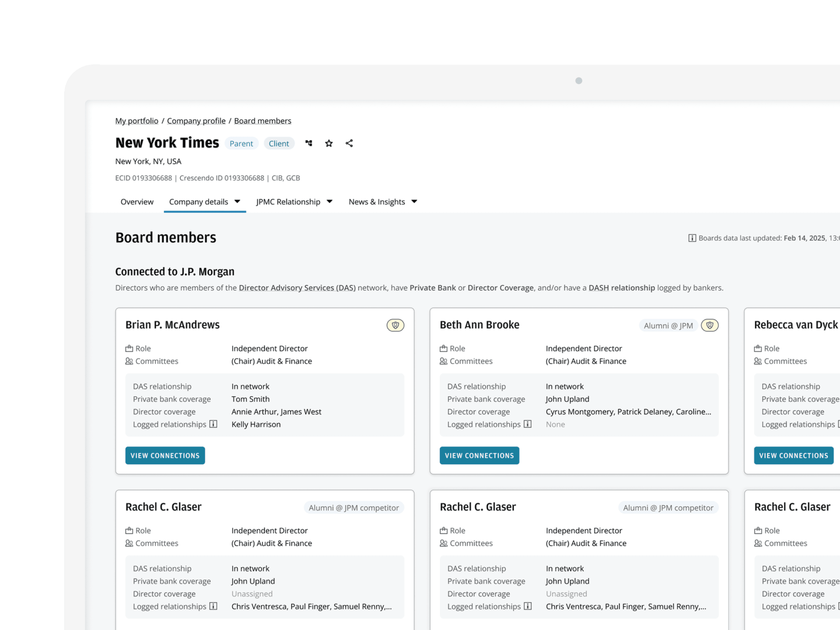The image size is (840, 630).
Task: Click the Beth Ann Brooke name heading
Action: point(480,325)
